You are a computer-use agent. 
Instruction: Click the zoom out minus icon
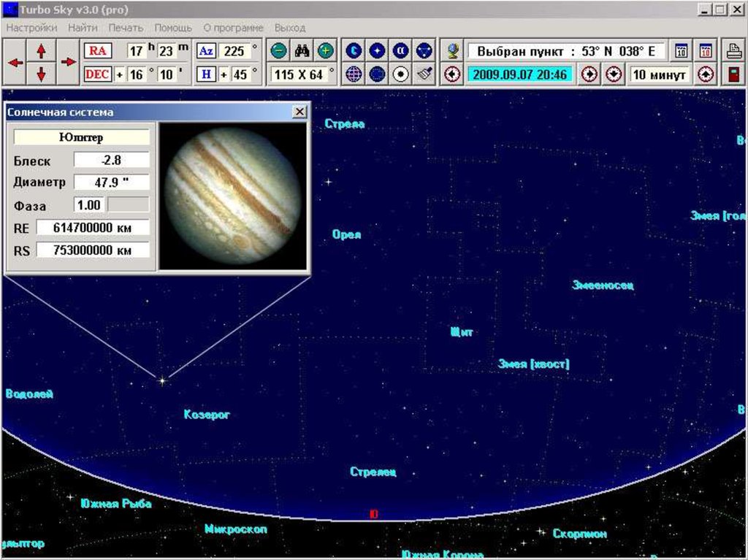[278, 51]
